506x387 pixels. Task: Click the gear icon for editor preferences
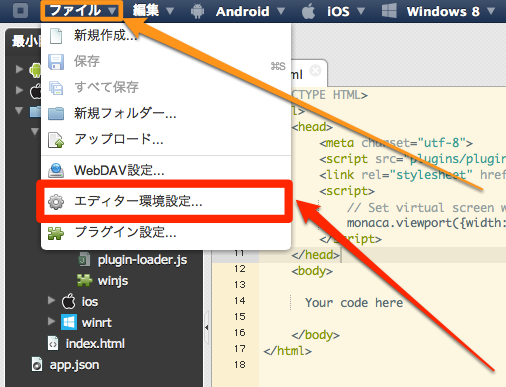[x=56, y=202]
